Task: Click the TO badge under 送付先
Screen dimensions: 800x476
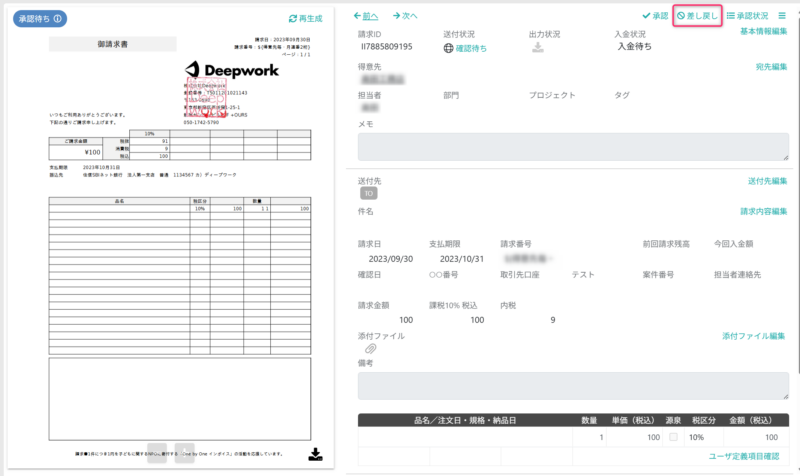Action: 369,193
